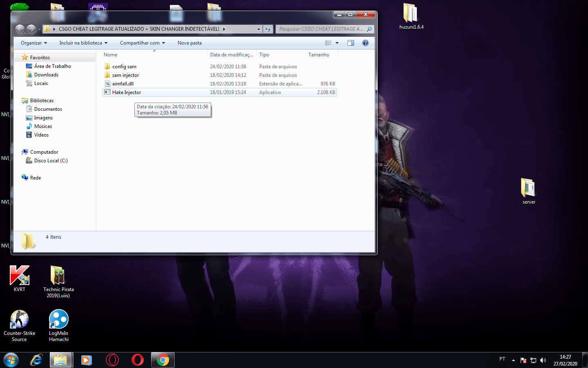This screenshot has height=368, width=588.
Task: Sort files by the Nome column
Action: (x=154, y=55)
